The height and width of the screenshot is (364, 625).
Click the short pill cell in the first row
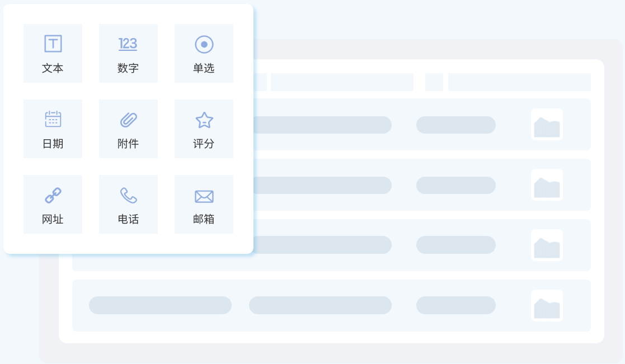click(x=455, y=125)
